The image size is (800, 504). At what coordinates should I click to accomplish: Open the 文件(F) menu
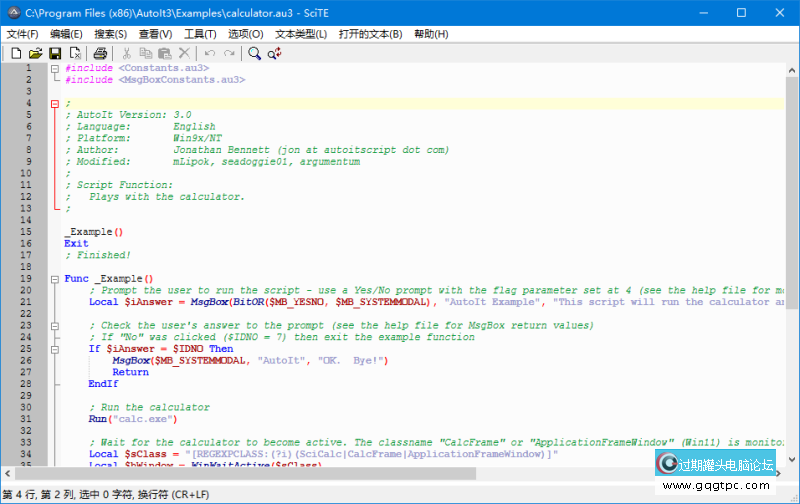click(x=22, y=33)
